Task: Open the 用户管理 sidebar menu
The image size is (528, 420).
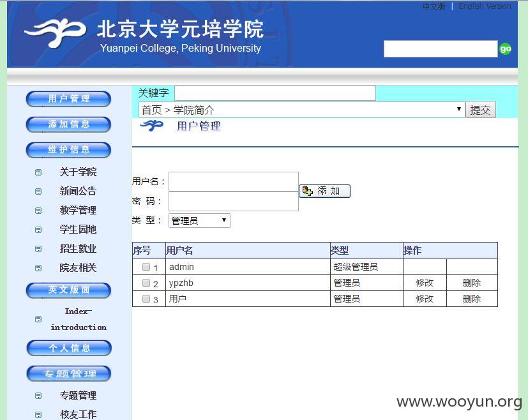Action: [68, 99]
